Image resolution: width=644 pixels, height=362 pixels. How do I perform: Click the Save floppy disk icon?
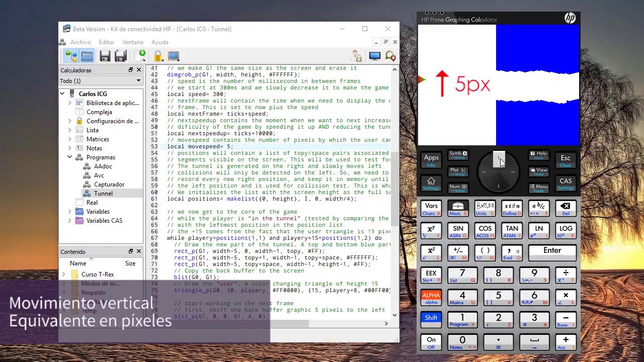coord(105,56)
